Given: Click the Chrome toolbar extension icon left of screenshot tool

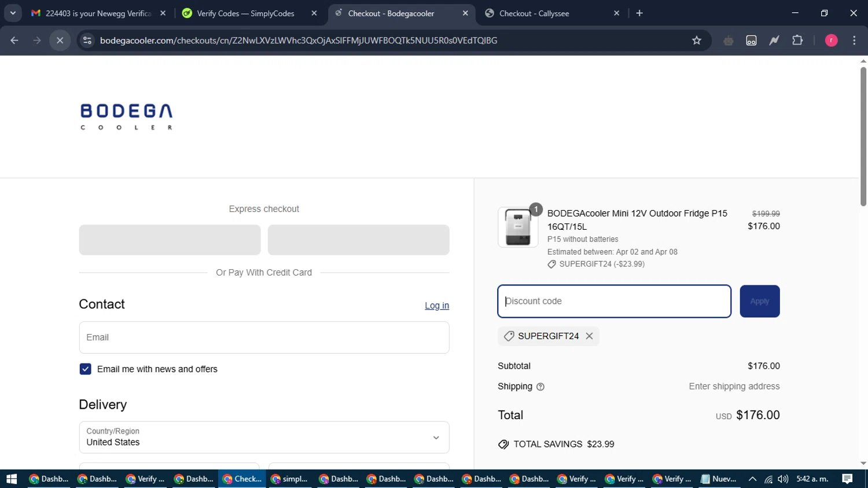Looking at the screenshot, I should pyautogui.click(x=728, y=40).
